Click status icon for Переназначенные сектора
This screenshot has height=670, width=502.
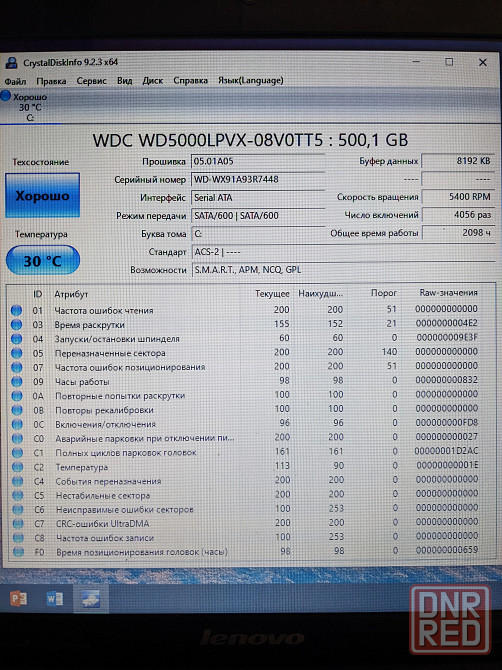16,353
